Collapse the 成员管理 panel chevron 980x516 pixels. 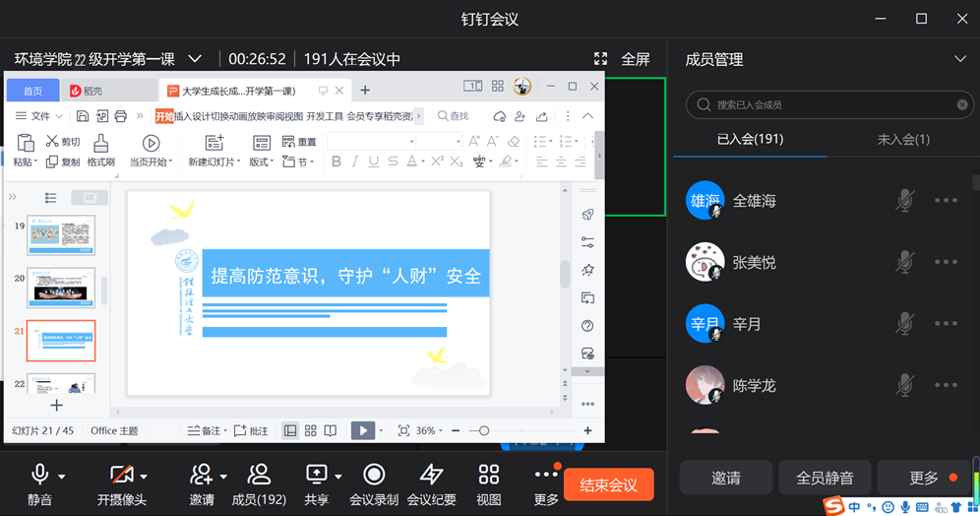click(x=960, y=59)
